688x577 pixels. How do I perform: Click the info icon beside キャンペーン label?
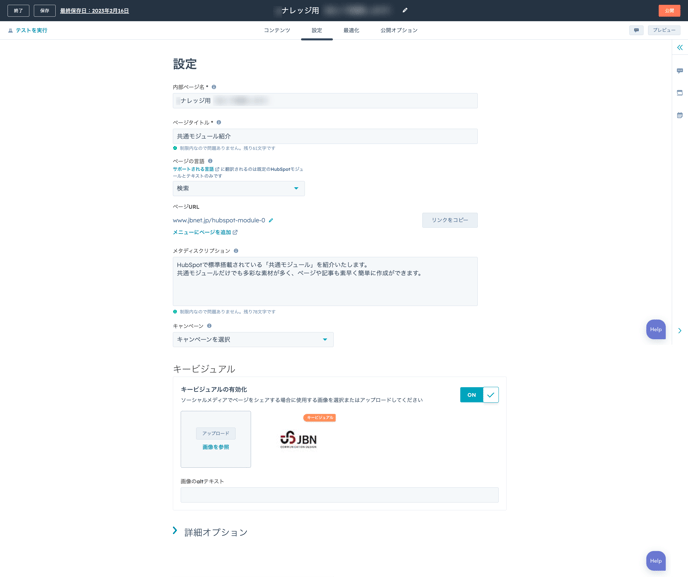(209, 326)
